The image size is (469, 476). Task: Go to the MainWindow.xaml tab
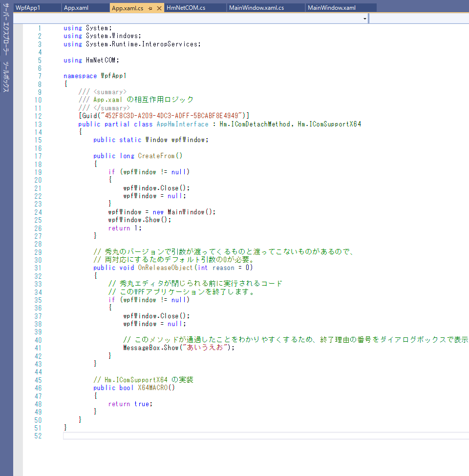332,8
